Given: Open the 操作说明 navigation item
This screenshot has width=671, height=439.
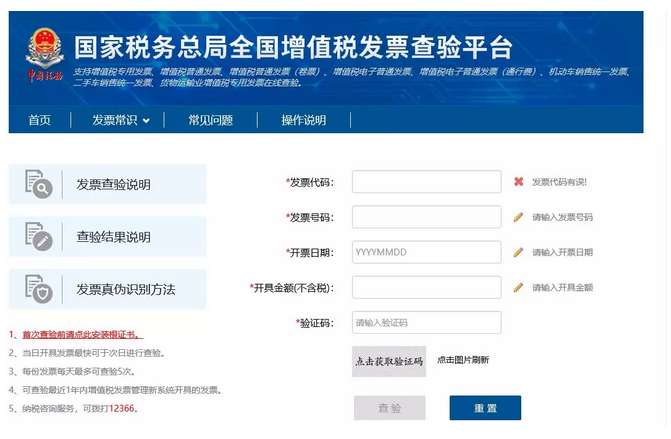Looking at the screenshot, I should (304, 120).
